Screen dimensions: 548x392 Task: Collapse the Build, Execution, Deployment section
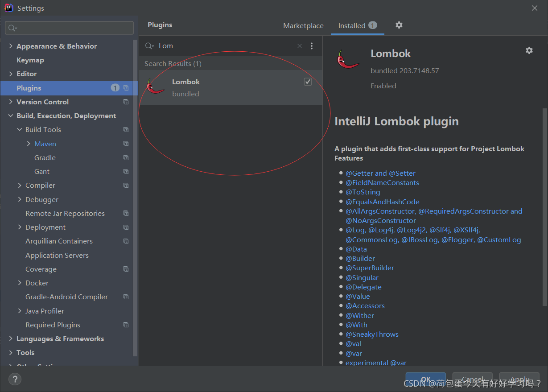tap(11, 116)
